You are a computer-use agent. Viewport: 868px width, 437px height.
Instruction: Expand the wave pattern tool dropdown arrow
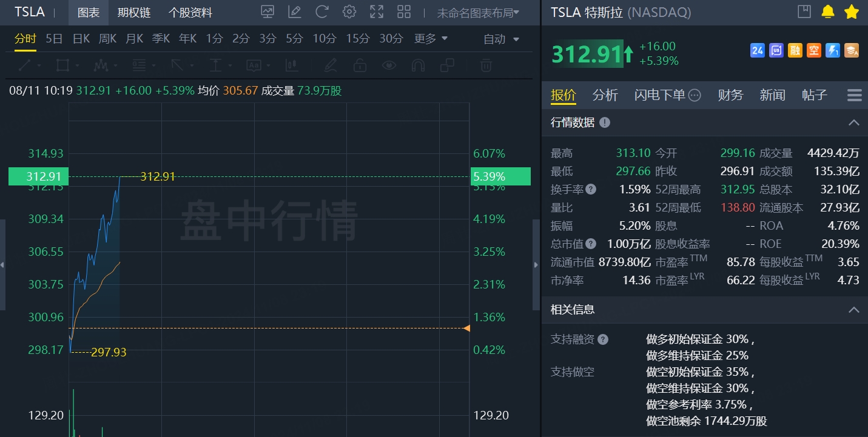pyautogui.click(x=115, y=65)
